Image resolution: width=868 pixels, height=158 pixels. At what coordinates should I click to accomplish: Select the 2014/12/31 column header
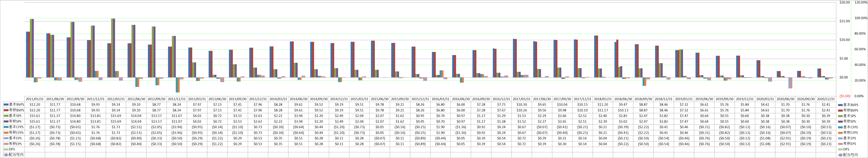[x=339, y=99]
